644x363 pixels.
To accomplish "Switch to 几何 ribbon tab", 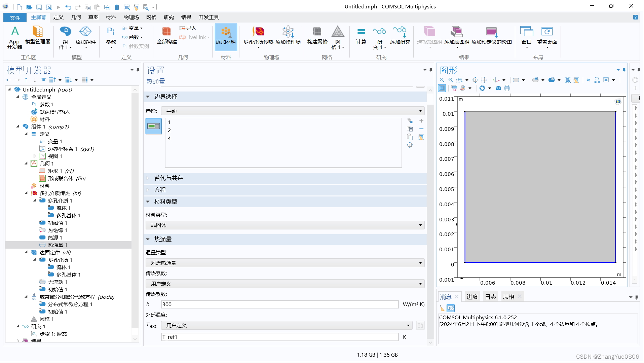I will tap(76, 17).
